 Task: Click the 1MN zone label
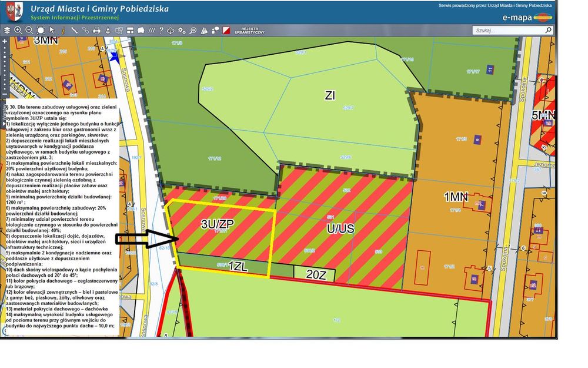coord(456,197)
